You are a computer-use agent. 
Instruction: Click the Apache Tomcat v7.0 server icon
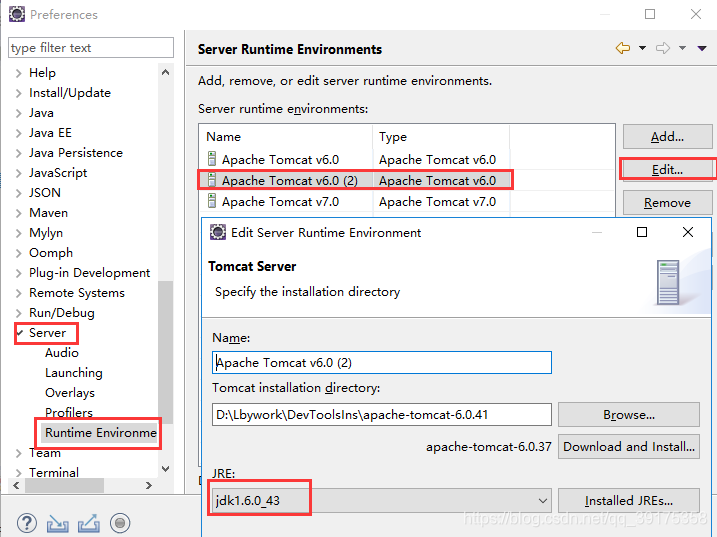pos(212,201)
